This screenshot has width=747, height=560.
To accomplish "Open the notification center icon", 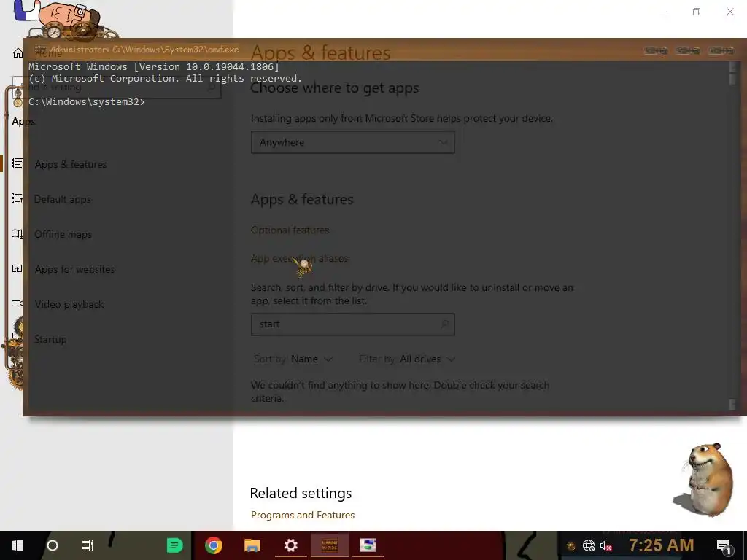I will pos(724,545).
